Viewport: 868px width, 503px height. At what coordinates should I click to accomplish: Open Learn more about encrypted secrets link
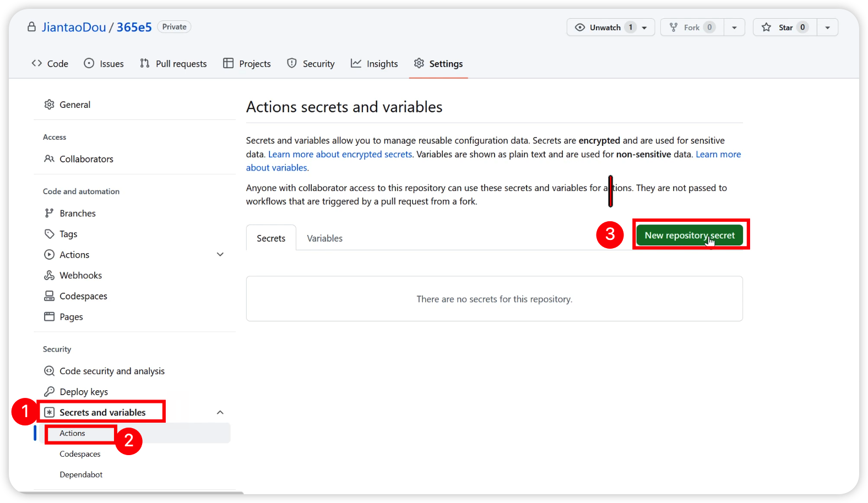coord(340,154)
